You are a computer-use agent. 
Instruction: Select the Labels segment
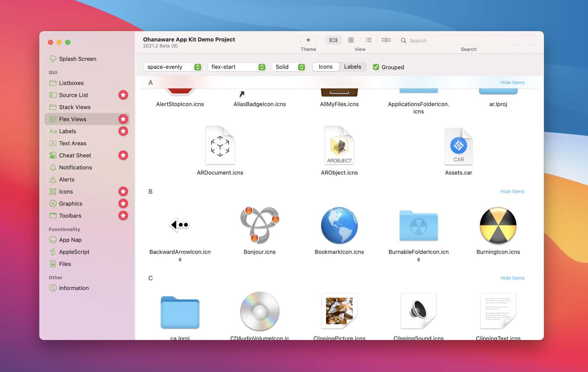(x=353, y=67)
